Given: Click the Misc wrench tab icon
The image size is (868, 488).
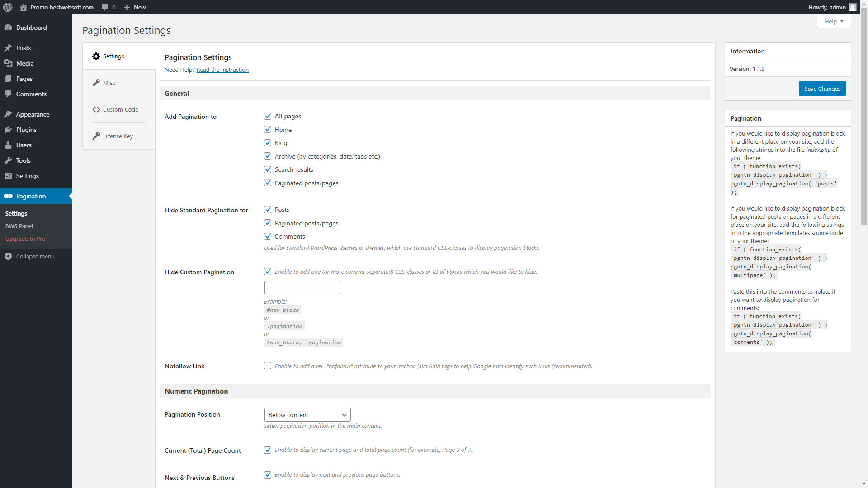Looking at the screenshot, I should [96, 83].
